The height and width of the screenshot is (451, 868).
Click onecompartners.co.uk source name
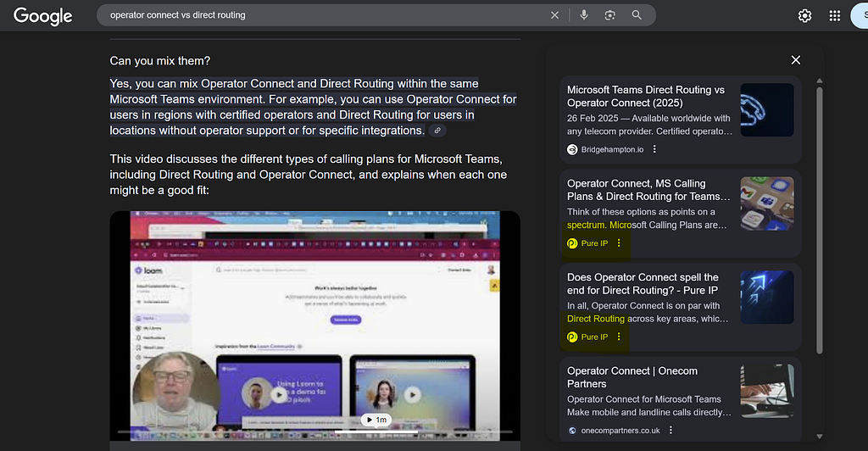(620, 431)
